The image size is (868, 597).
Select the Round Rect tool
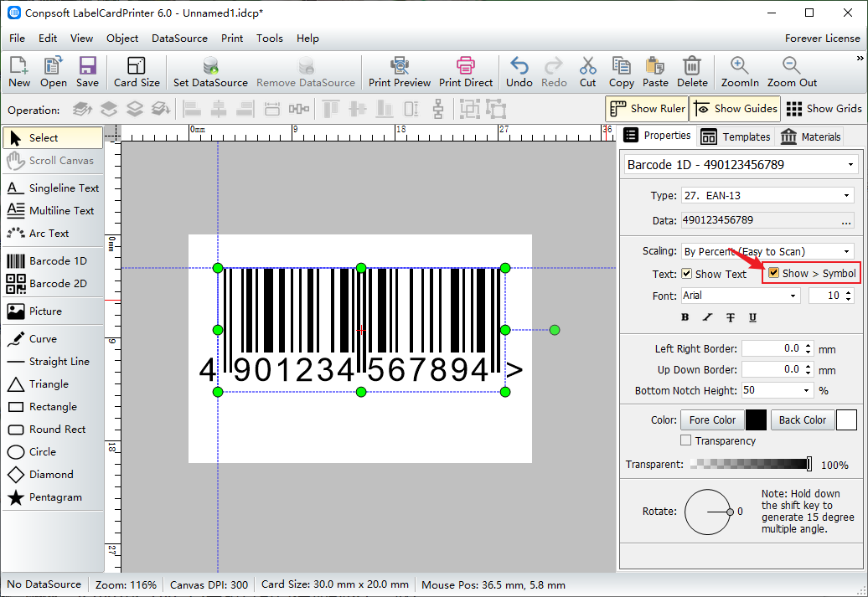pos(53,430)
